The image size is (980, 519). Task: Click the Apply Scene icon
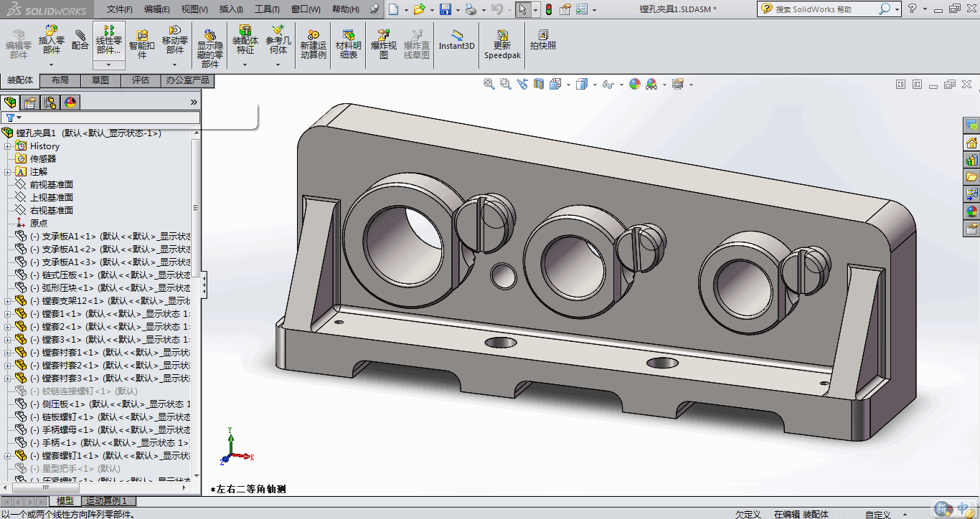click(x=651, y=84)
